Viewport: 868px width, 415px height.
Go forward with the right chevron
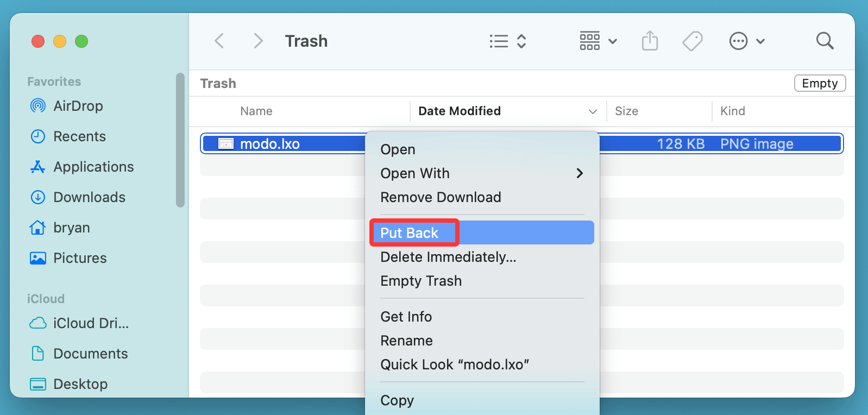pos(258,41)
